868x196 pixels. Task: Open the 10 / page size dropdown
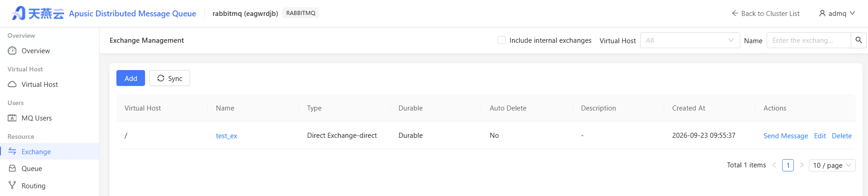(832, 165)
